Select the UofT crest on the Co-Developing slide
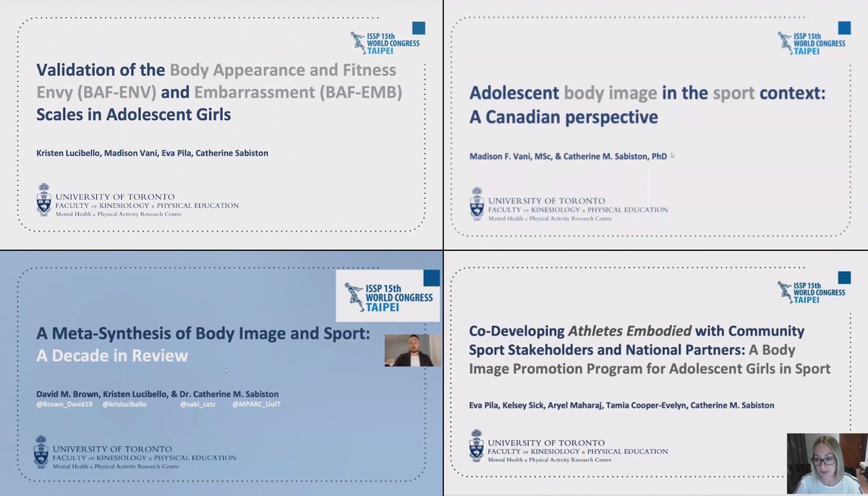The image size is (868, 496). 475,448
